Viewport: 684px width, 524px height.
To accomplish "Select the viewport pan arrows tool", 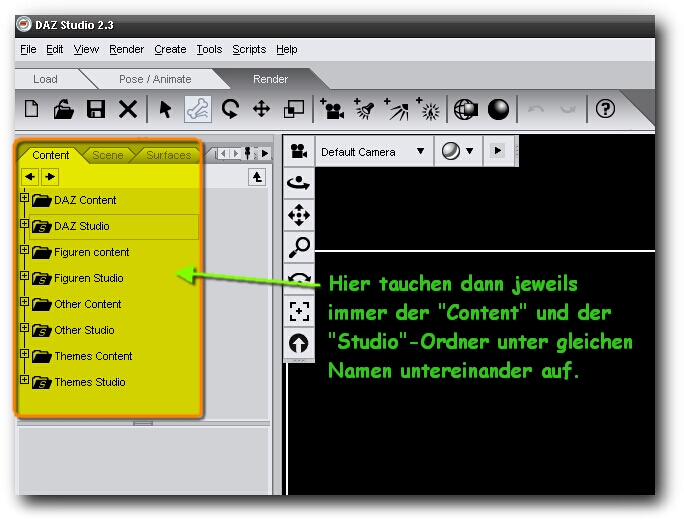I will (x=299, y=215).
